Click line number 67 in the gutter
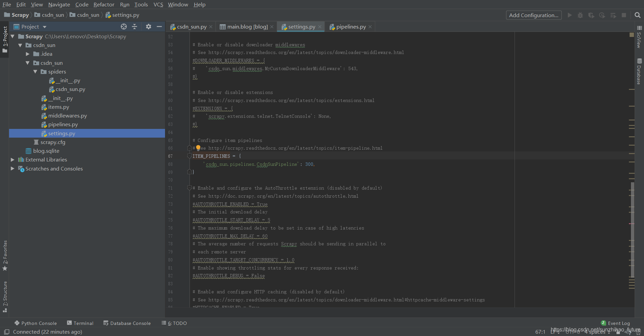Screen dimensions: 644x336 coord(170,156)
